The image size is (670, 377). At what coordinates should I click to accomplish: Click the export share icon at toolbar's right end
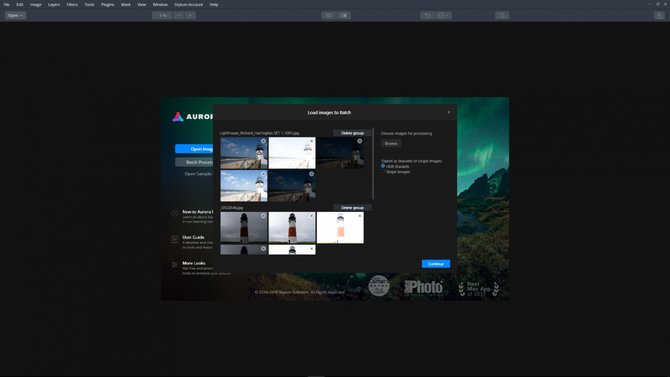click(659, 15)
